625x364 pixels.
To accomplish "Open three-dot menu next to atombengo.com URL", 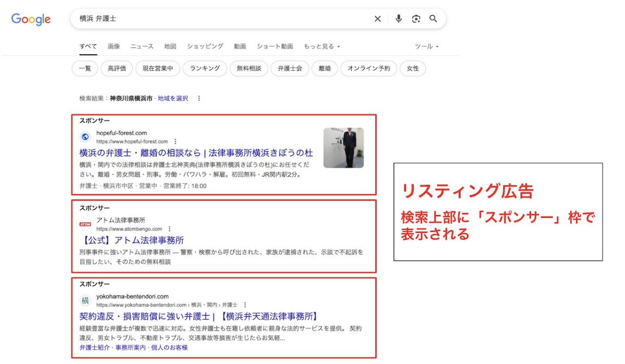I will [170, 229].
